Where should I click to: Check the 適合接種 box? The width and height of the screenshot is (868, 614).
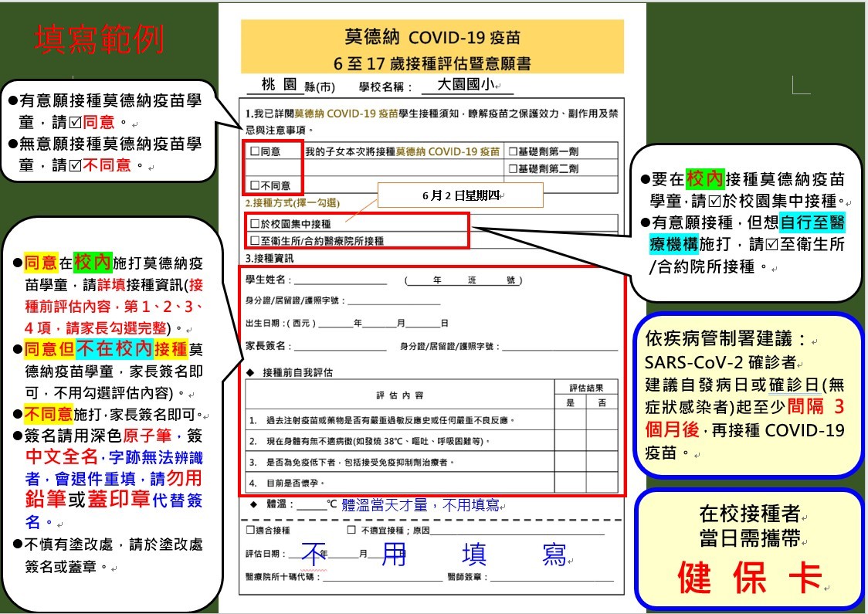[250, 531]
